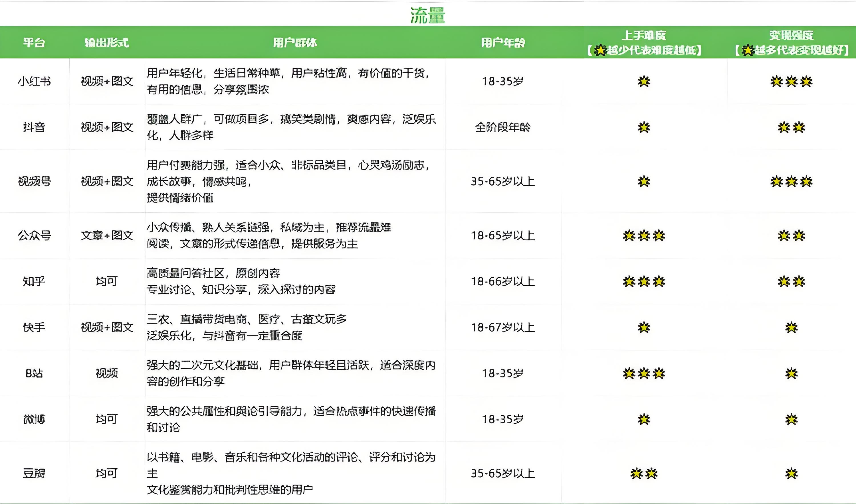Image resolution: width=856 pixels, height=504 pixels.
Task: Click the 微博 变现强度 single star
Action: pyautogui.click(x=792, y=419)
